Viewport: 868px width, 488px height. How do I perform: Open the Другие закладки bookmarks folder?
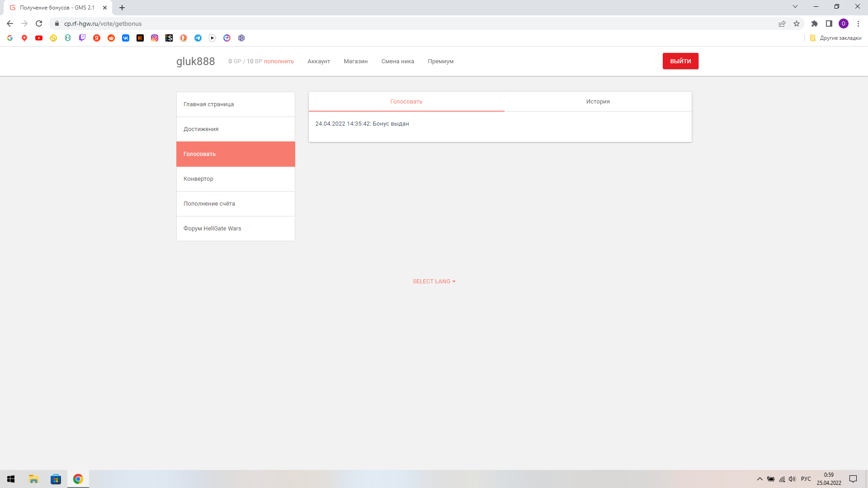[835, 38]
